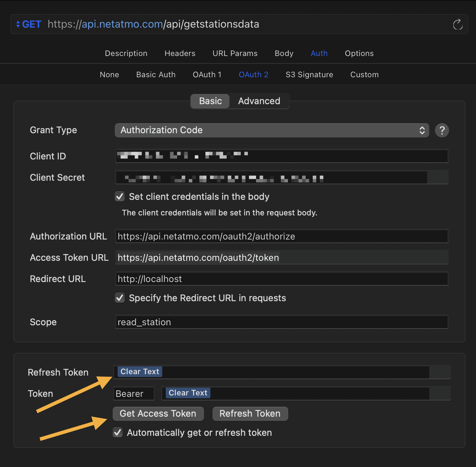Click the Authorization URL field
The width and height of the screenshot is (476, 467).
coord(282,236)
